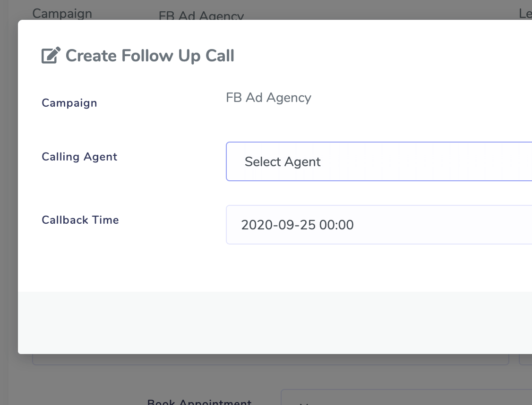This screenshot has height=405, width=532.
Task: Click the wide background field under the dialog
Action: (x=270, y=360)
